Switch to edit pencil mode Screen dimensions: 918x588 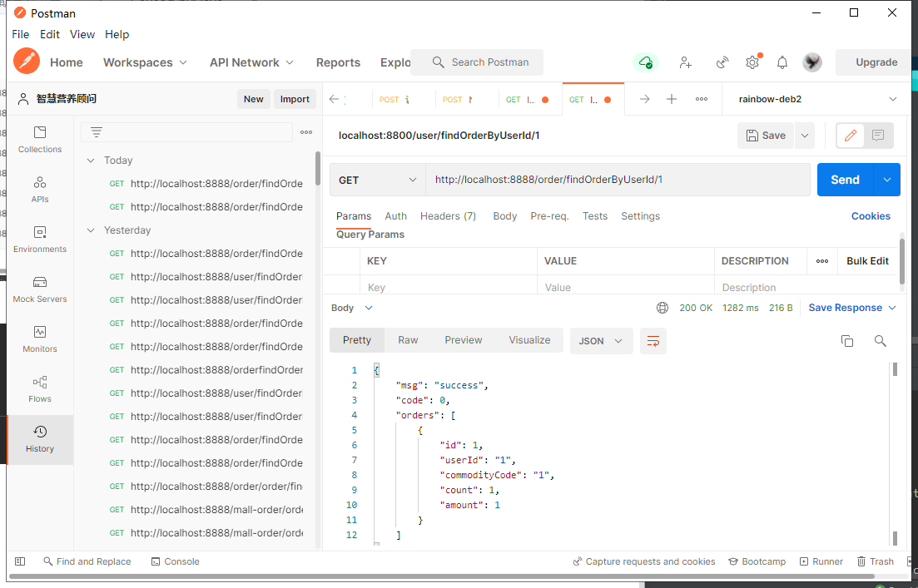click(x=851, y=136)
